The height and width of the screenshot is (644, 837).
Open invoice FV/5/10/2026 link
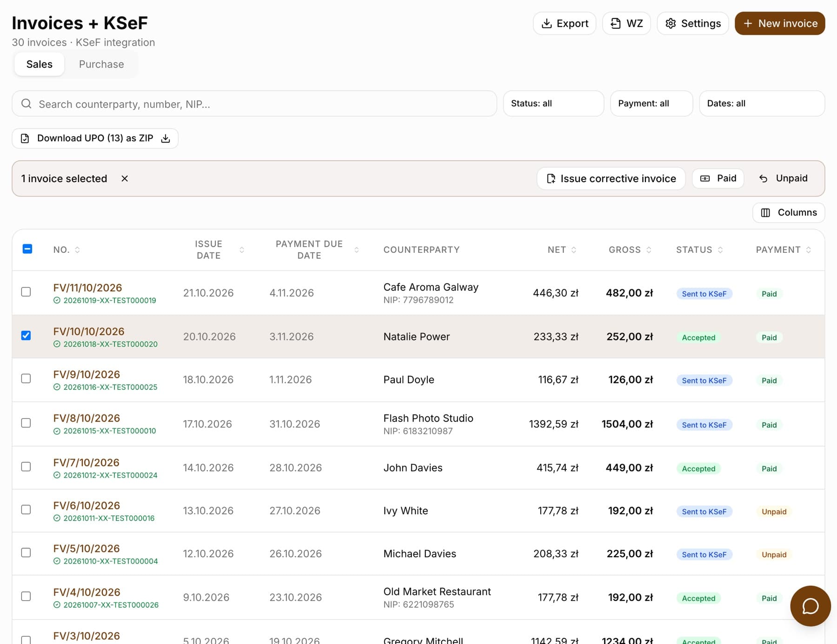pos(86,548)
